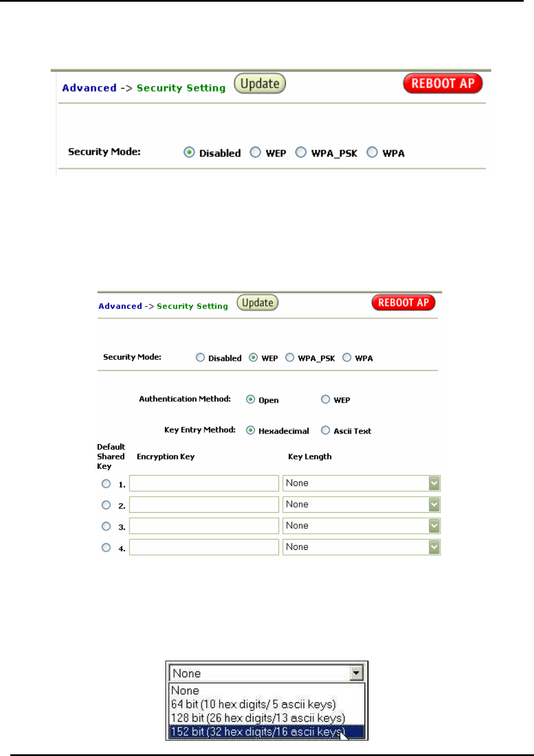
Task: Open Advanced link in top panel breadcrumb
Action: tap(90, 88)
